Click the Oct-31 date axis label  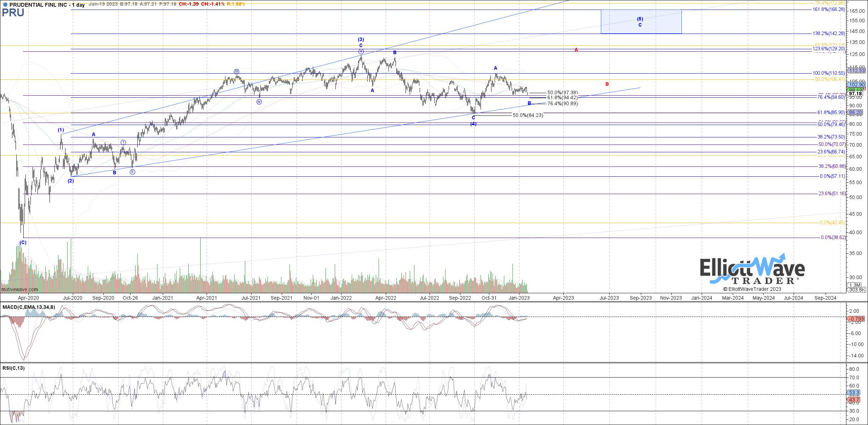point(489,298)
